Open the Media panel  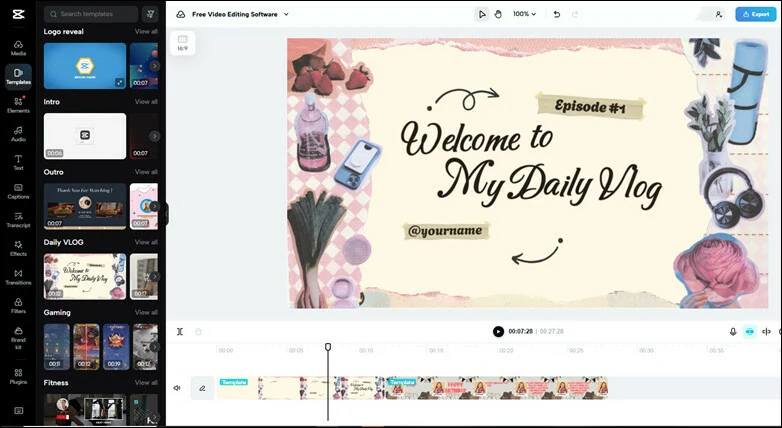18,48
